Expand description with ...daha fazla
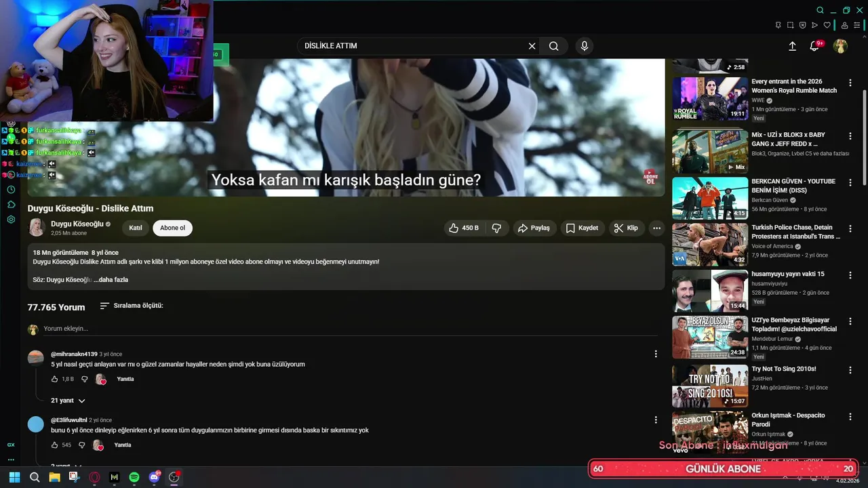 [x=111, y=280]
